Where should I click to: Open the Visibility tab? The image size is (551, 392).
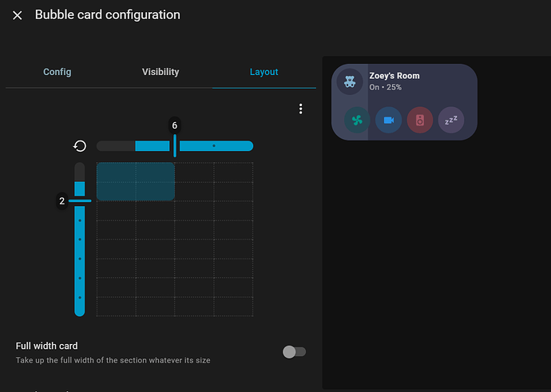click(x=161, y=72)
